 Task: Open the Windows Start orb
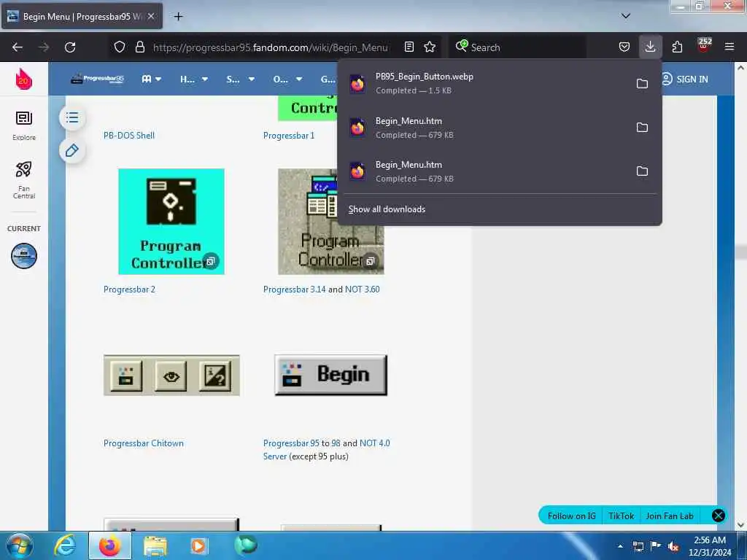19,545
